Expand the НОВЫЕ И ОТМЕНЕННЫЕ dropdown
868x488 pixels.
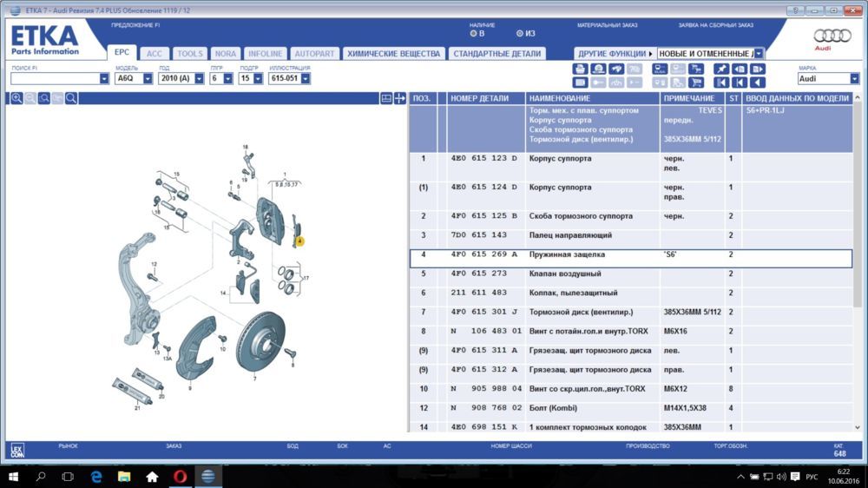pos(759,54)
